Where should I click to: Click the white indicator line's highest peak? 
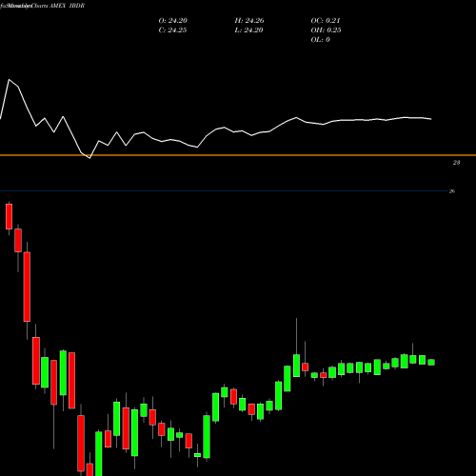pyautogui.click(x=9, y=79)
